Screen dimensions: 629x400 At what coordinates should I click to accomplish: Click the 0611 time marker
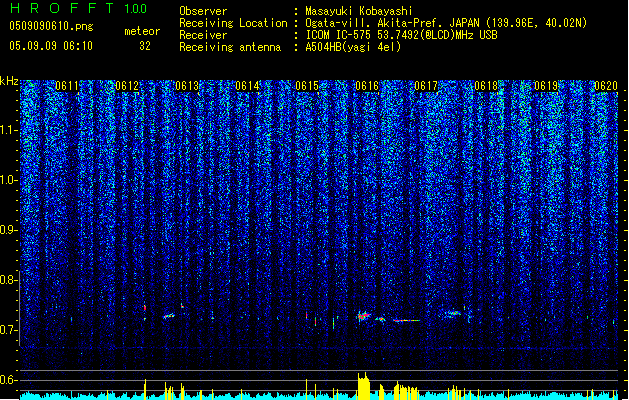tap(67, 86)
